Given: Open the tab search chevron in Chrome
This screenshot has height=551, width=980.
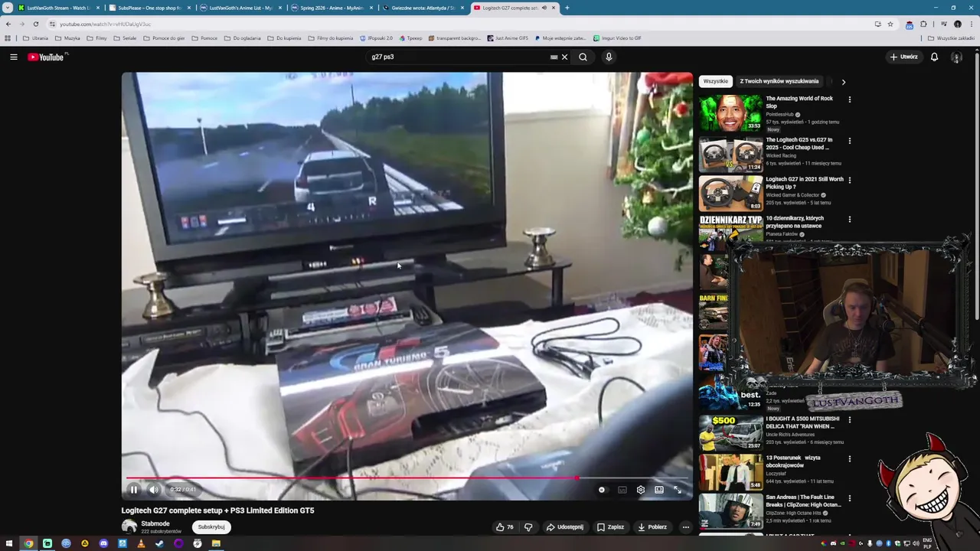Looking at the screenshot, I should point(7,8).
